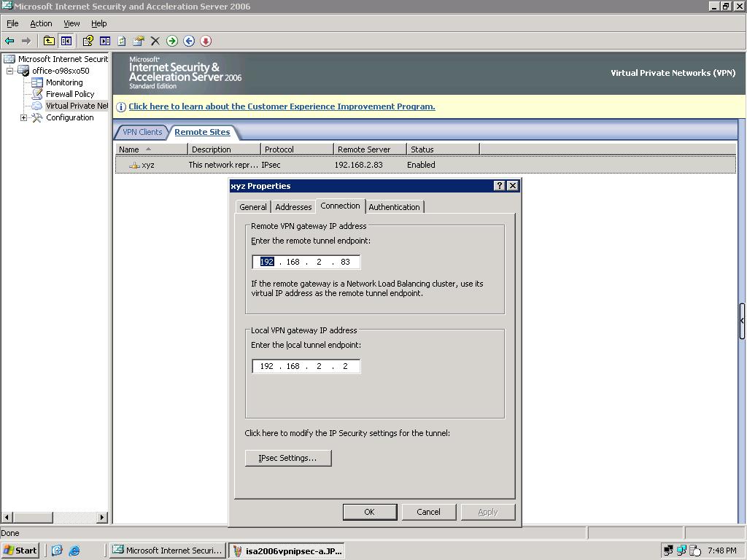Viewport: 747px width, 560px height.
Task: Click the IPsec Settings... button
Action: pyautogui.click(x=287, y=458)
